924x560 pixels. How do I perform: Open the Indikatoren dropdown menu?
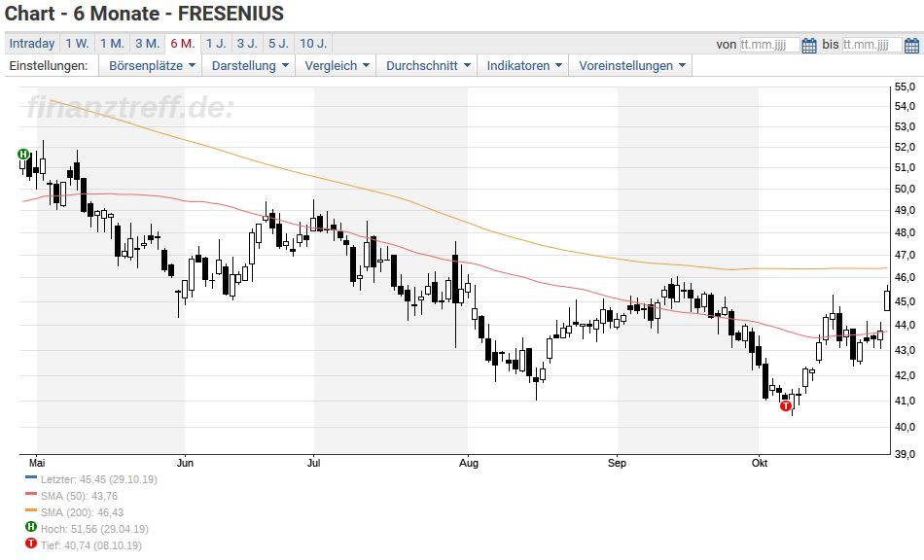tap(524, 66)
